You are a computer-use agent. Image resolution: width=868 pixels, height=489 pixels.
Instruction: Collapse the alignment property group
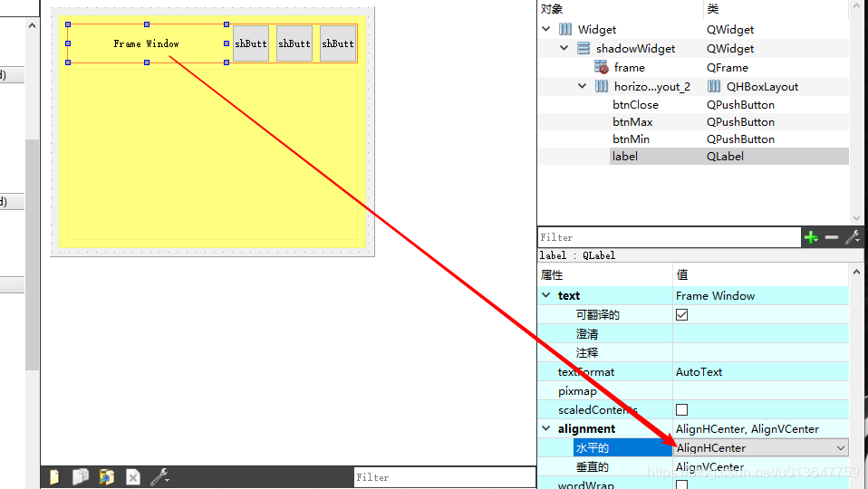click(545, 428)
